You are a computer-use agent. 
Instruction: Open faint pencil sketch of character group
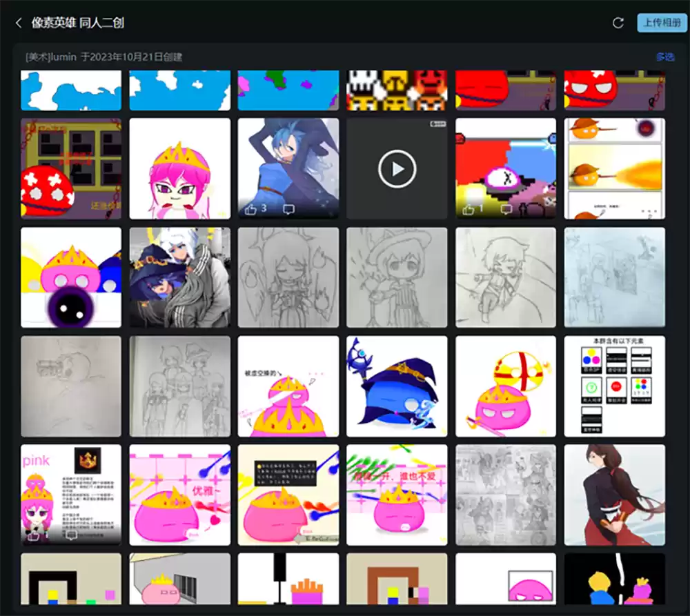tap(179, 386)
